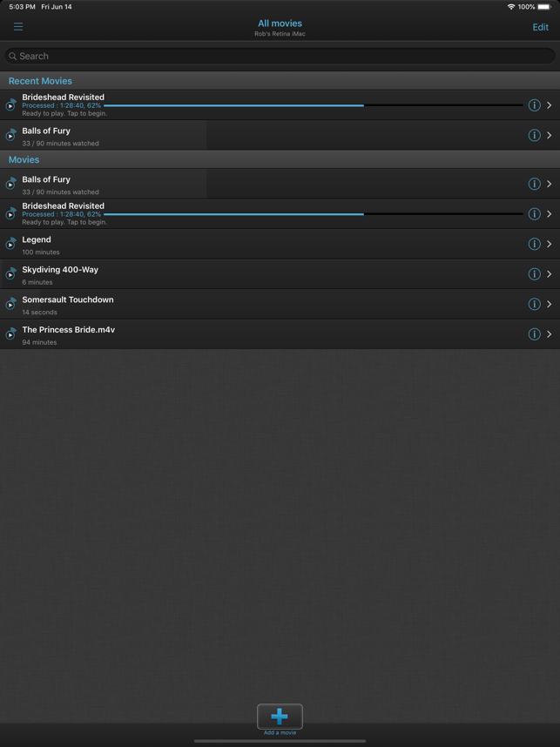Click the blue plus Add a movie icon

tap(280, 717)
